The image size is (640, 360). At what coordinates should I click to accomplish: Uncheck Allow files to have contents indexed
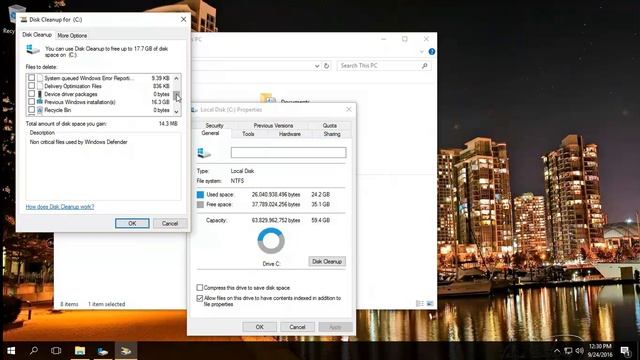pyautogui.click(x=200, y=298)
